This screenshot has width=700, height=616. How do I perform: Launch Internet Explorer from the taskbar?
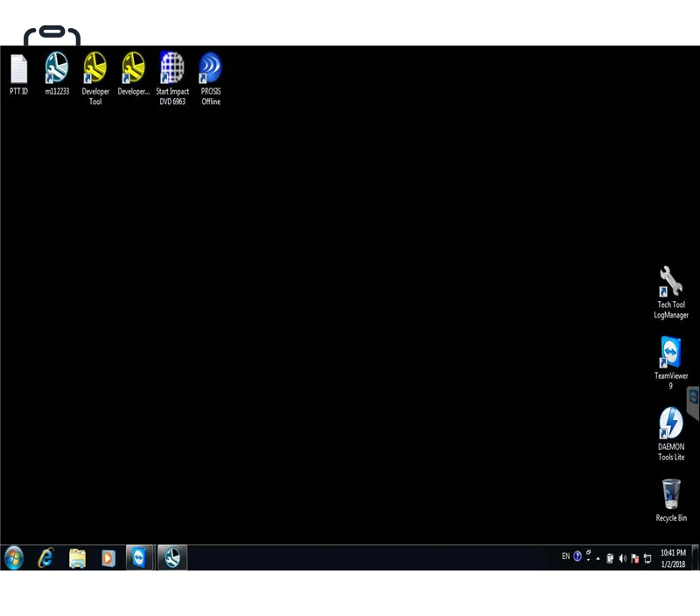point(46,557)
